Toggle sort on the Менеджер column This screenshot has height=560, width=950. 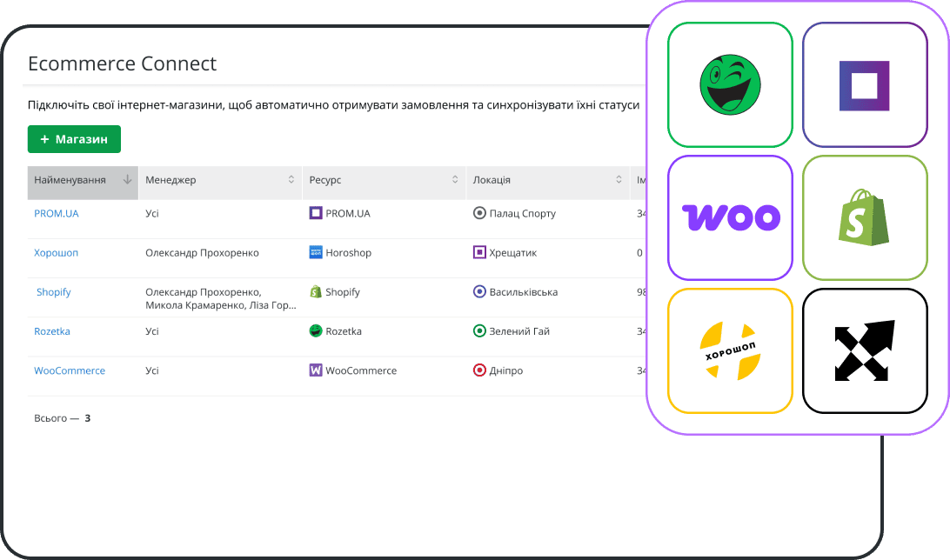coord(291,180)
